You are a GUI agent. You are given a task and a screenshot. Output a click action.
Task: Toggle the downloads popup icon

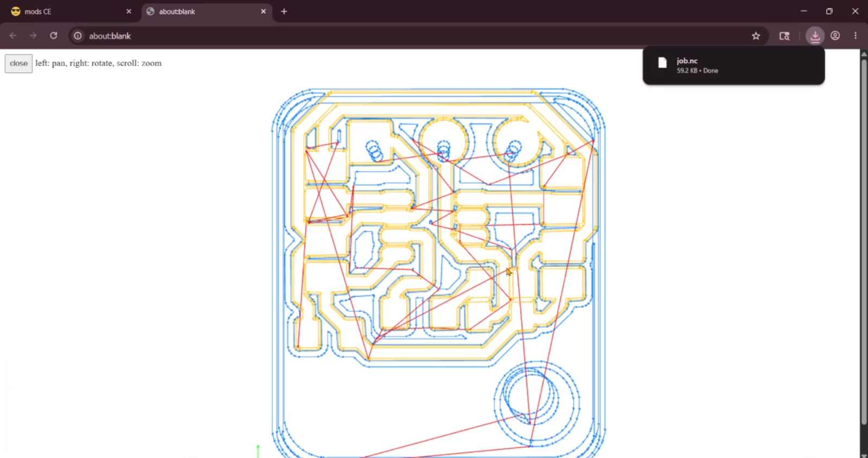[815, 36]
